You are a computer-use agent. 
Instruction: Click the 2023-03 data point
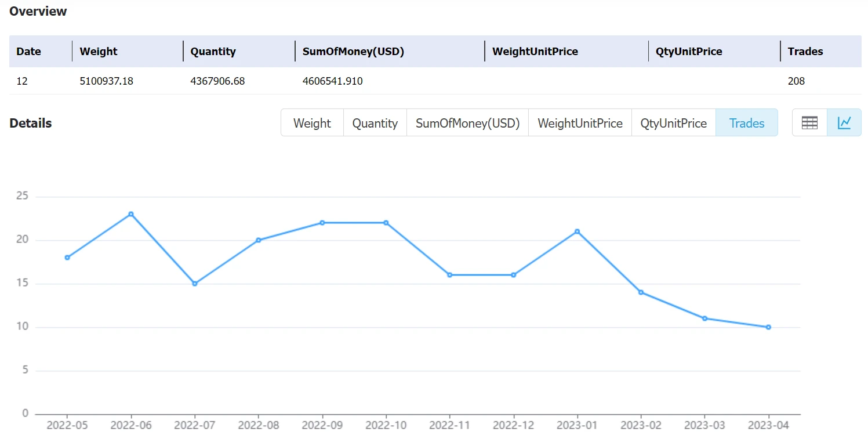704,318
